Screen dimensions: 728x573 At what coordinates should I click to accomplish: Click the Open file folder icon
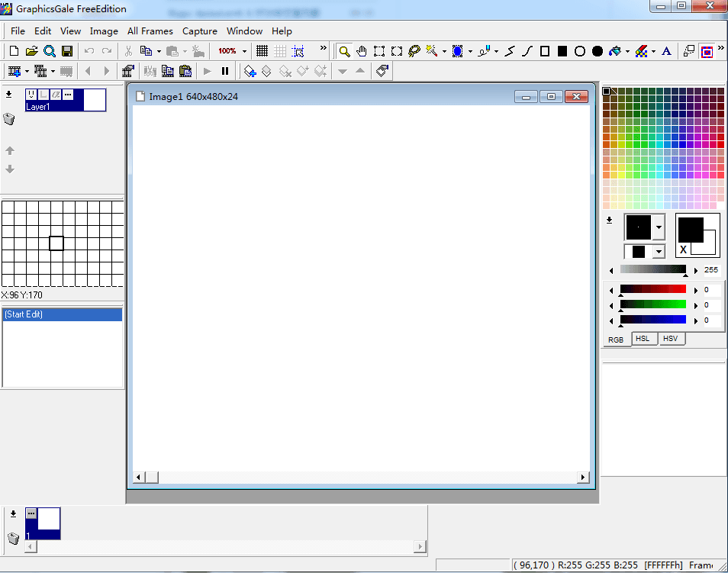pyautogui.click(x=31, y=51)
